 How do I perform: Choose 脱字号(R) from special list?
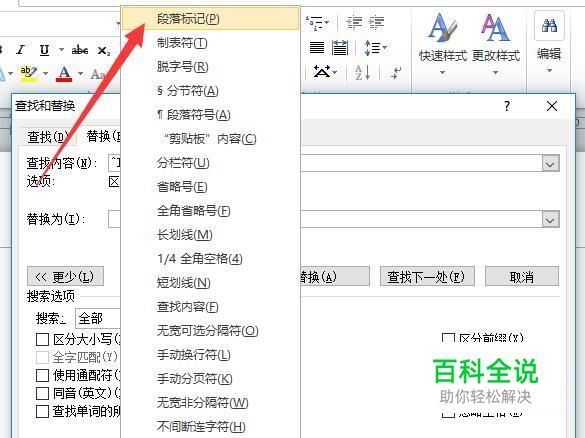point(211,67)
